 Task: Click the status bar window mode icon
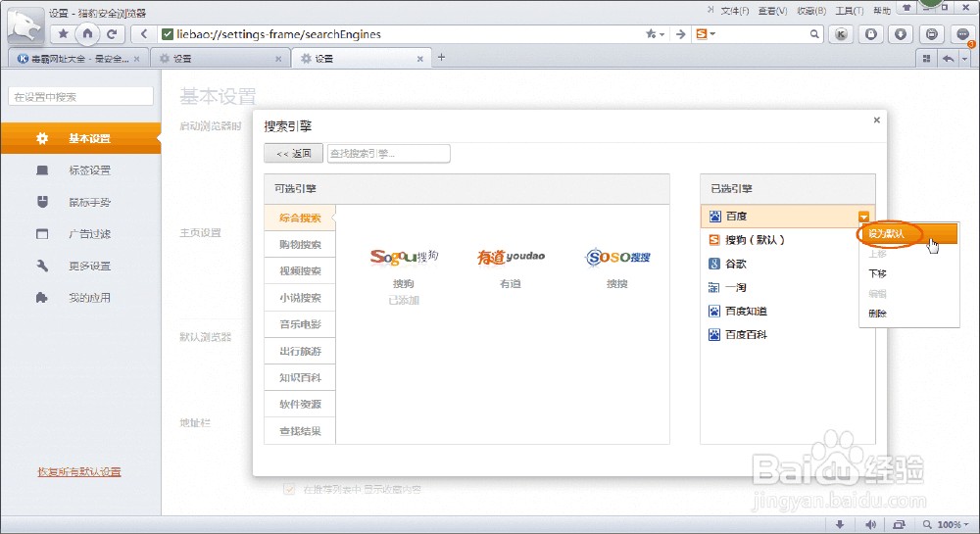(x=899, y=524)
